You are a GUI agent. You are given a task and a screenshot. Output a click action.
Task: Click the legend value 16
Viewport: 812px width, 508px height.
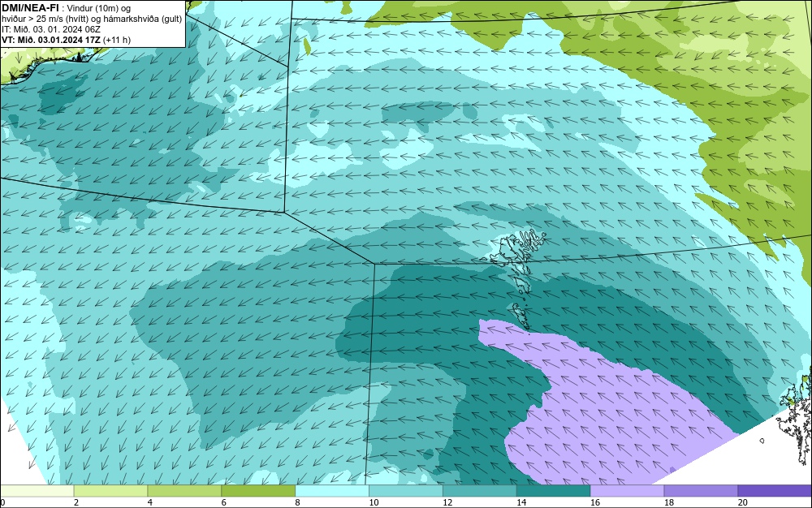coord(595,502)
